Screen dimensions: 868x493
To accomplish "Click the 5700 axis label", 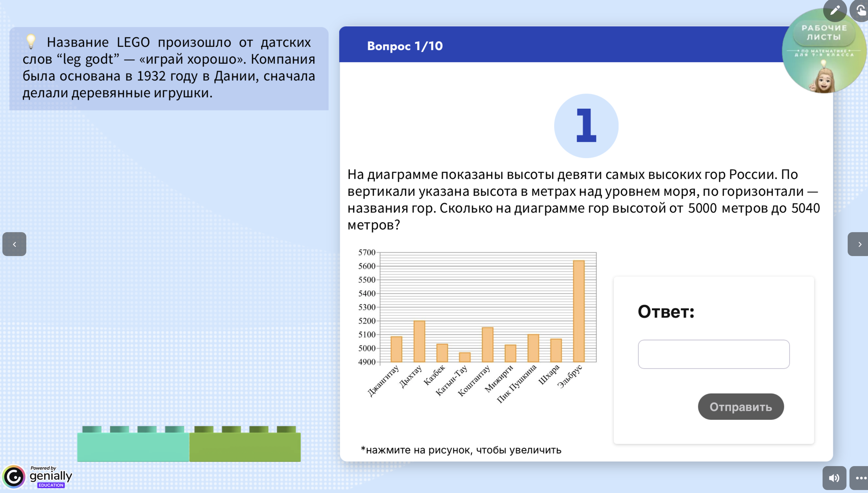I will [x=367, y=252].
